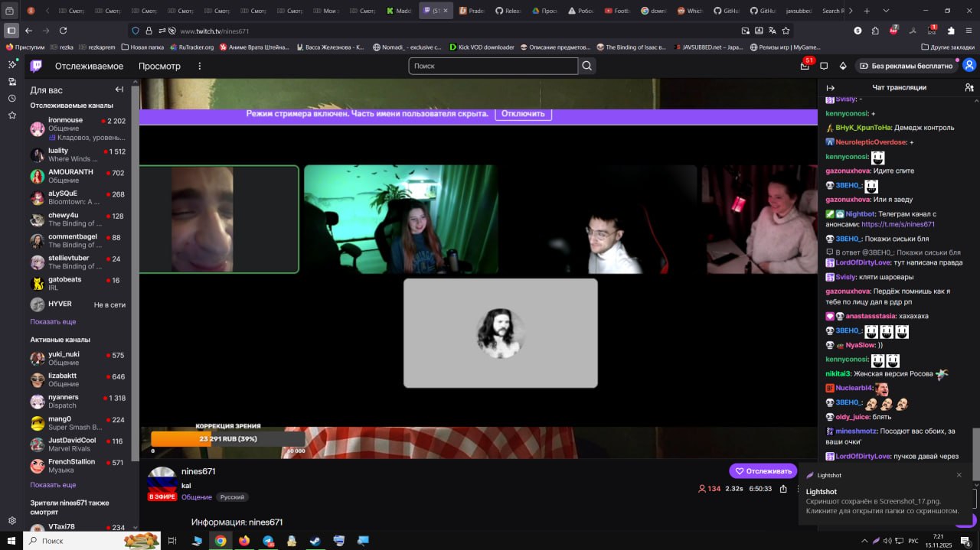Open the chat community users icon
Screen dimensions: 980x550
[969, 88]
